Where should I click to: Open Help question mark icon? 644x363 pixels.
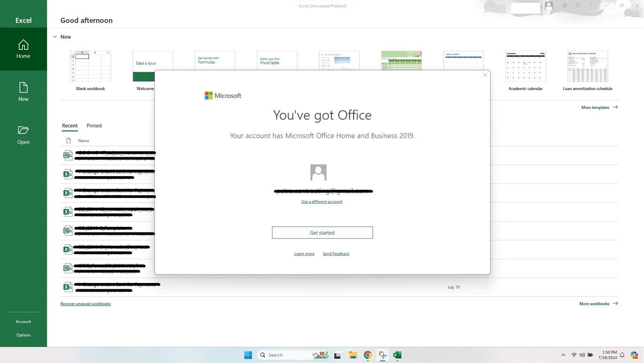tap(590, 6)
